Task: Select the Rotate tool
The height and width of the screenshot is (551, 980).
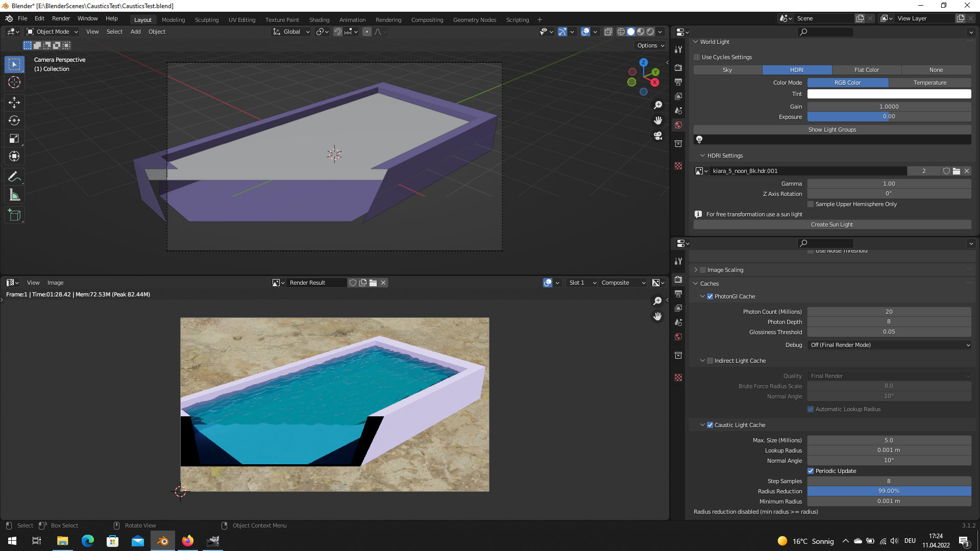Action: point(14,120)
